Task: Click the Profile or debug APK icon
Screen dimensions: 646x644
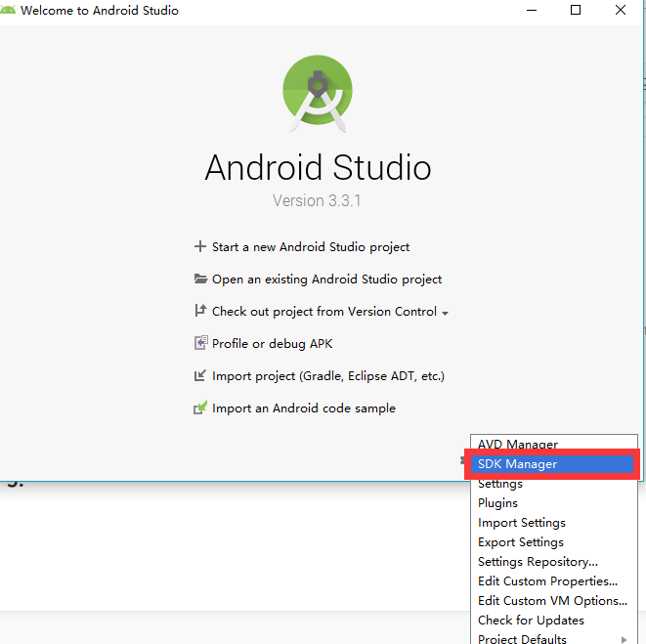Action: point(200,343)
